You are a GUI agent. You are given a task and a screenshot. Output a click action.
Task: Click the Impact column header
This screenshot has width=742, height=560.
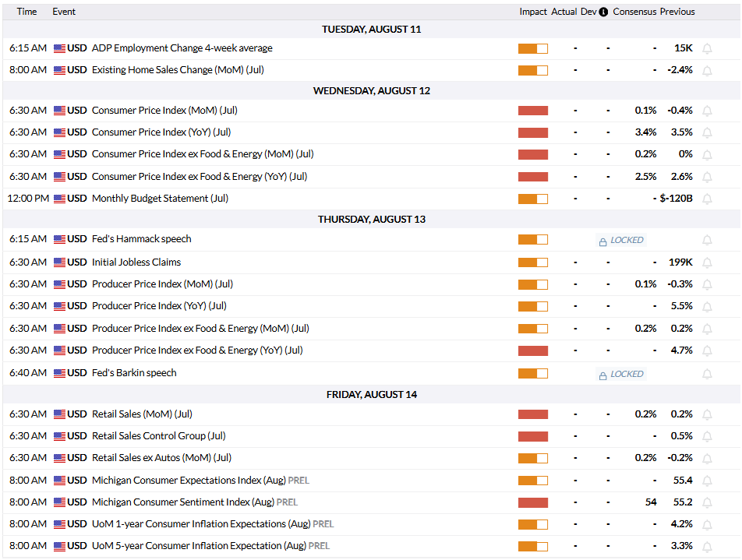tap(533, 12)
